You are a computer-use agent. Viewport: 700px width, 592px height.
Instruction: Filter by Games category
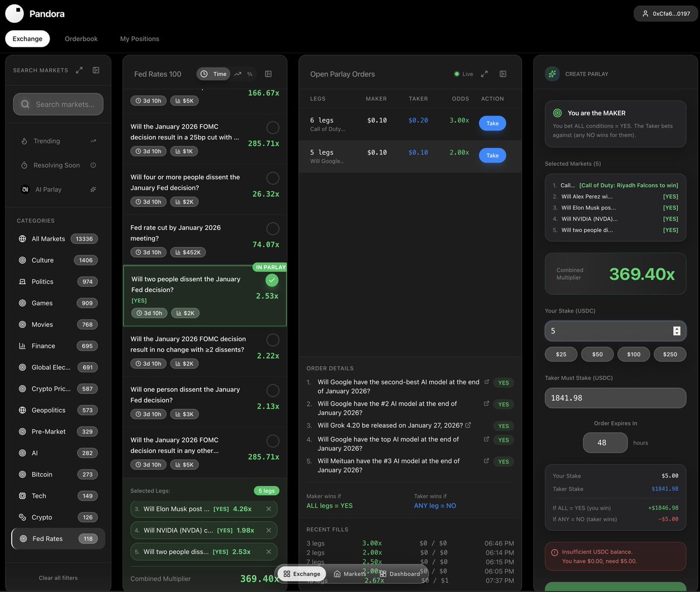pyautogui.click(x=58, y=303)
